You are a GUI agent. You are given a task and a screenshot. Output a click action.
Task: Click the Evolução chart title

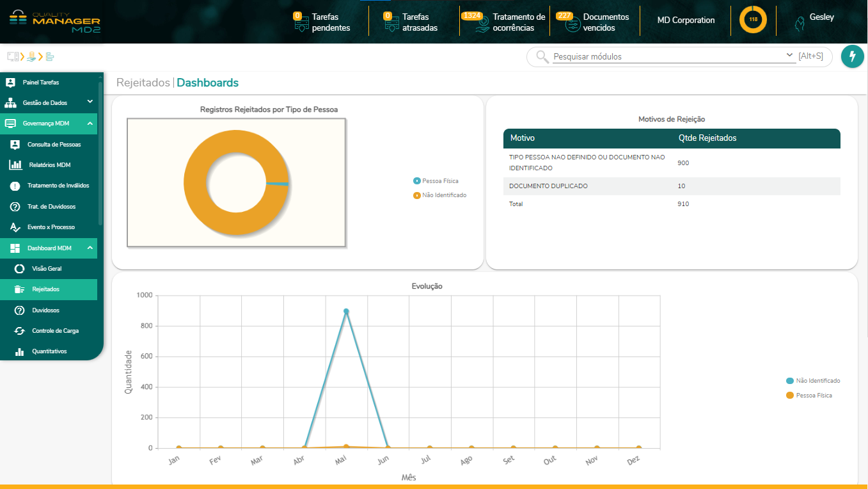coord(427,286)
